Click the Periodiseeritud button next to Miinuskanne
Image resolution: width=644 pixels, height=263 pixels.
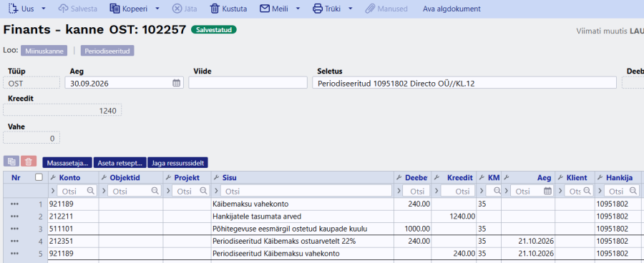click(x=107, y=51)
